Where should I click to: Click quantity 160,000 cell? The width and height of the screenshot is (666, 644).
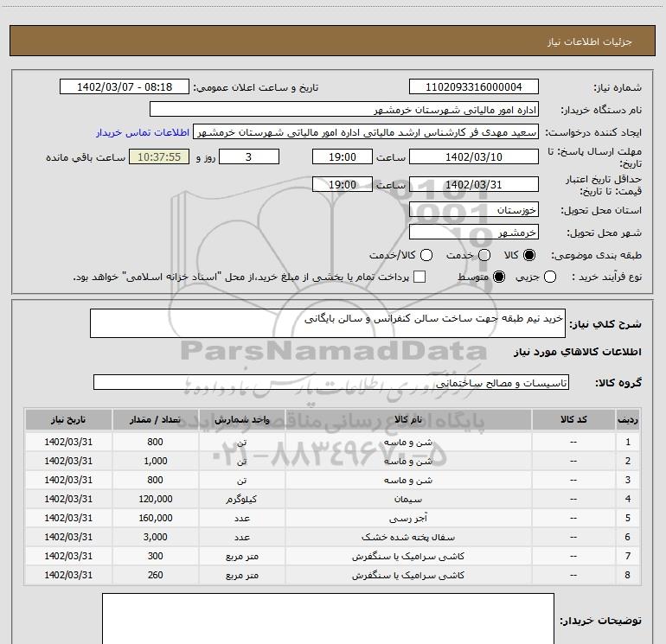tap(156, 518)
